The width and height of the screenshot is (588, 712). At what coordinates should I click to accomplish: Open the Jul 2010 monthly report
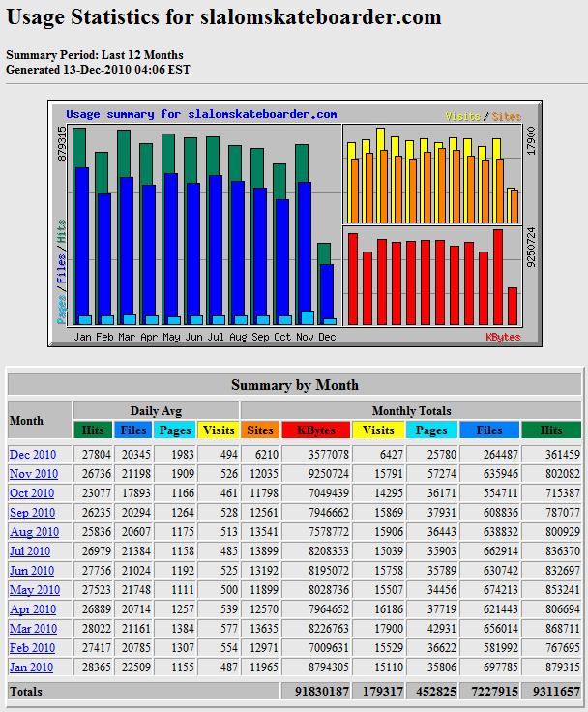click(x=31, y=551)
